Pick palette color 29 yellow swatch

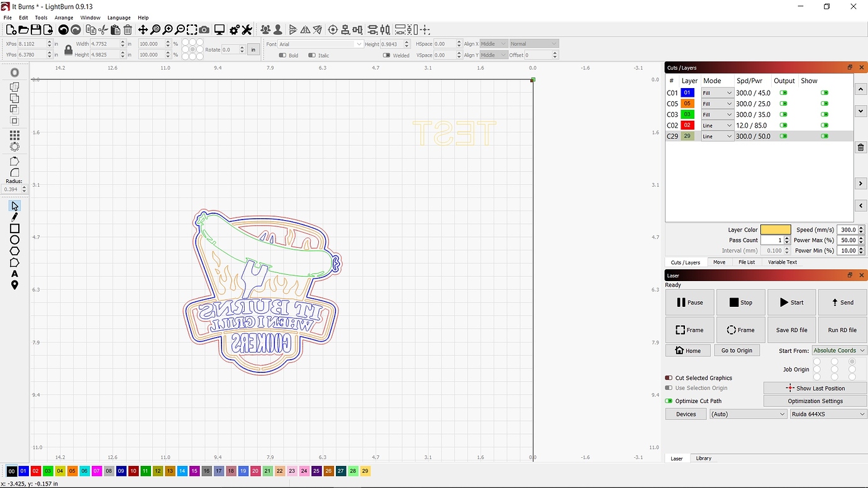pyautogui.click(x=365, y=471)
